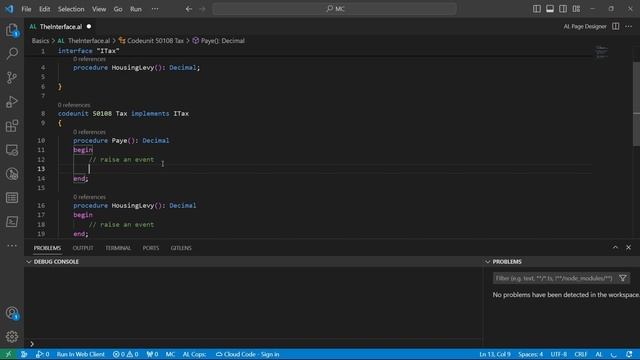Open the Search view icon
Screen dimensions: 640x360
click(12, 53)
